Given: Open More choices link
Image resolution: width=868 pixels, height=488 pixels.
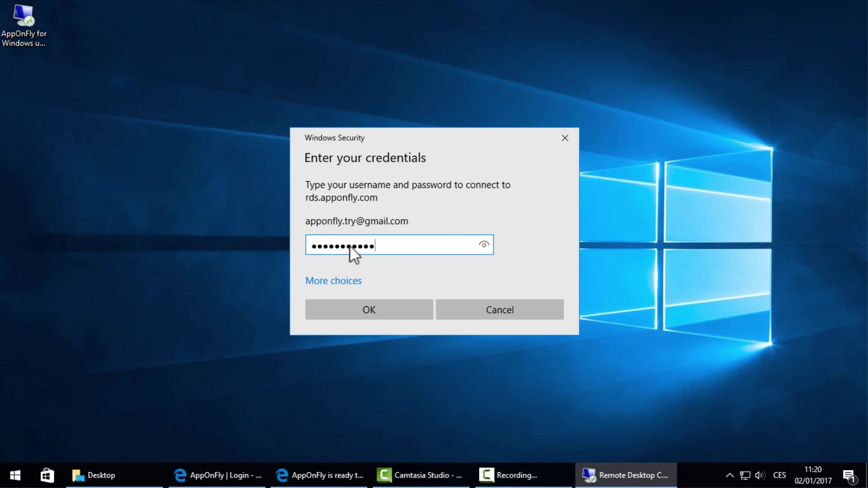Looking at the screenshot, I should pyautogui.click(x=333, y=281).
